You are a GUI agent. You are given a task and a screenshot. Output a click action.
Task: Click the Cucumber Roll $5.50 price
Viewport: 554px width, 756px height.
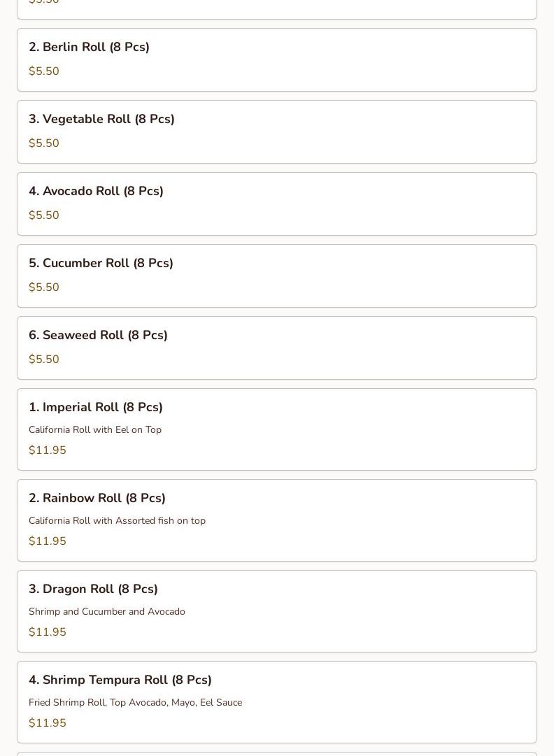click(44, 287)
